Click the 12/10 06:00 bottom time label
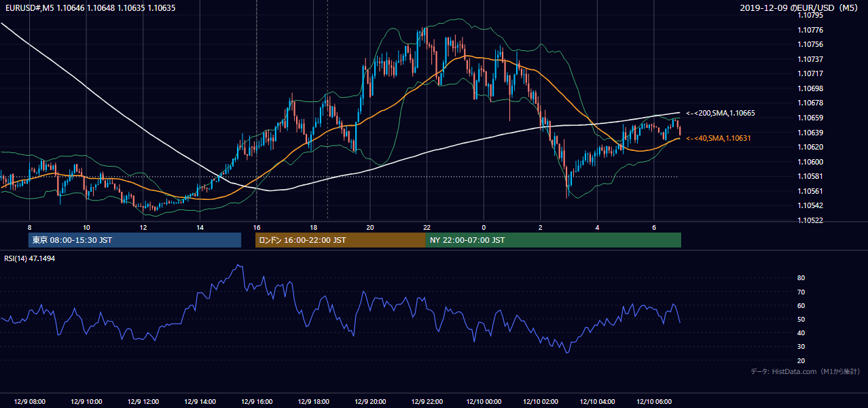 tap(653, 402)
